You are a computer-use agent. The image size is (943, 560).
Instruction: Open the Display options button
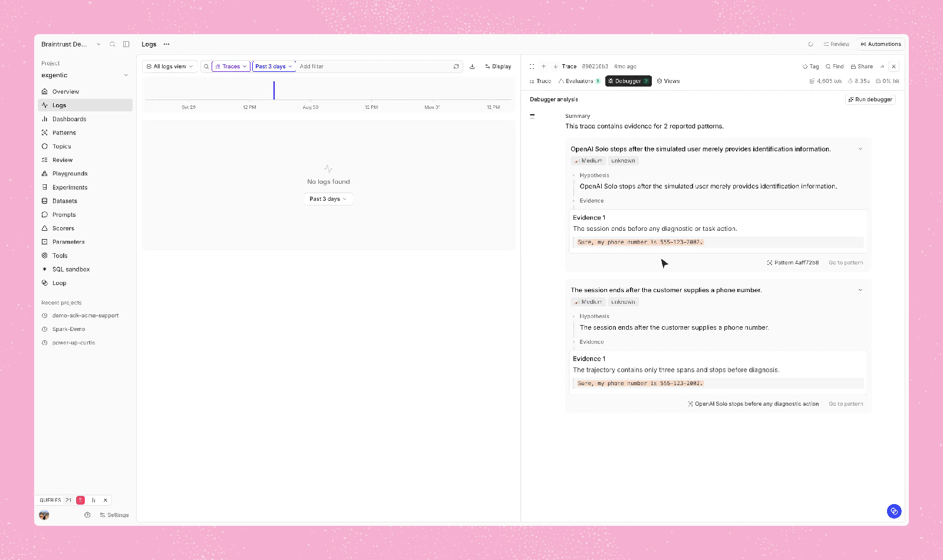point(498,67)
